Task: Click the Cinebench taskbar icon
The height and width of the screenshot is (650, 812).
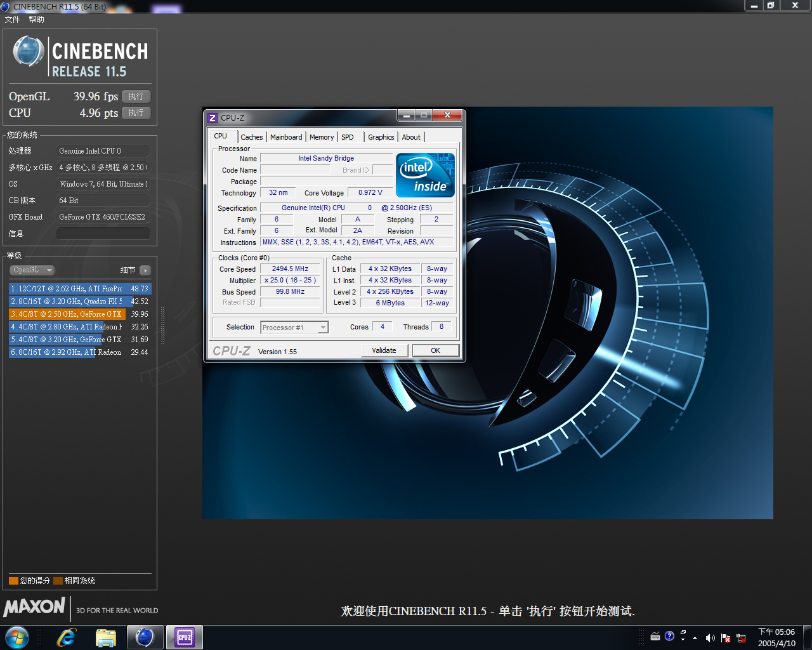Action: click(145, 637)
